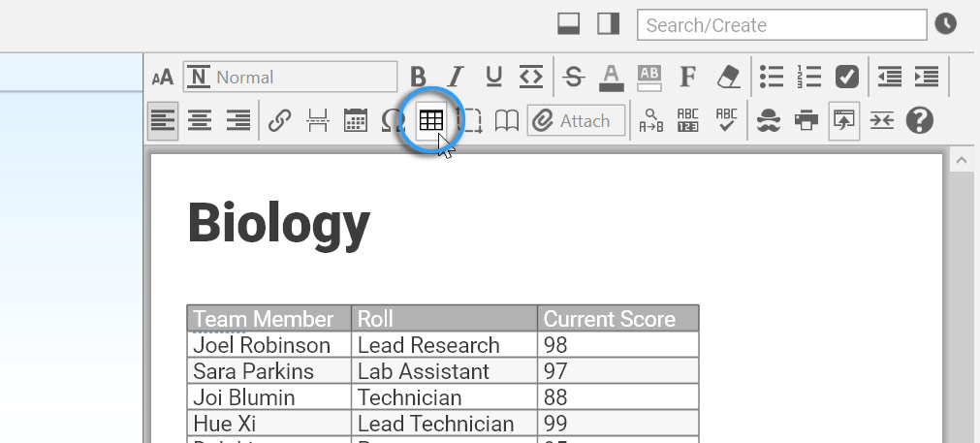Insert a checkbox with the checkmark icon
This screenshot has width=980, height=443.
click(846, 77)
